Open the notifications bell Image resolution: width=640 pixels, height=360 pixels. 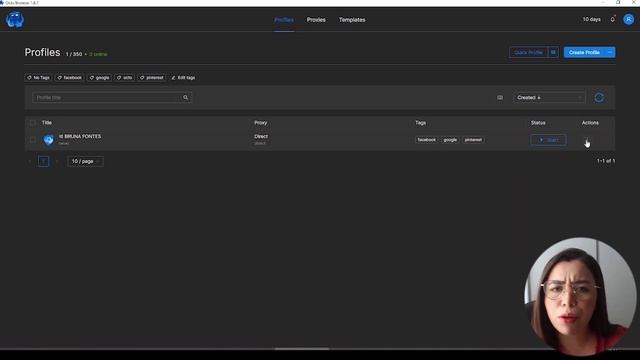coord(613,19)
